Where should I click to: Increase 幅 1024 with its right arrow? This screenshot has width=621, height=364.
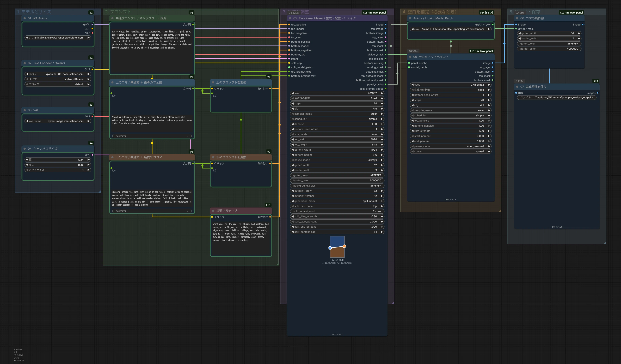click(x=88, y=159)
